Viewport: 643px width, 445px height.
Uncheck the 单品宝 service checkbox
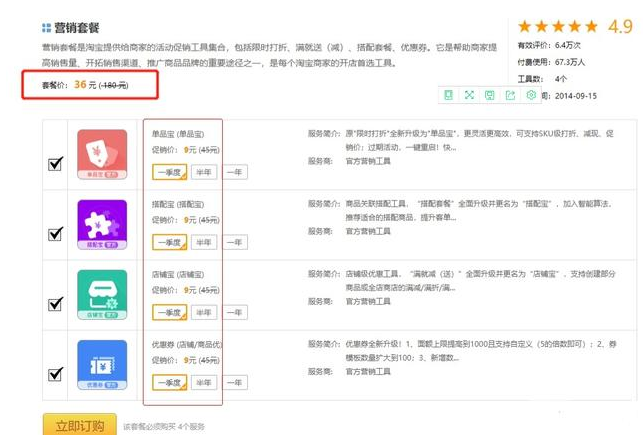click(x=55, y=164)
